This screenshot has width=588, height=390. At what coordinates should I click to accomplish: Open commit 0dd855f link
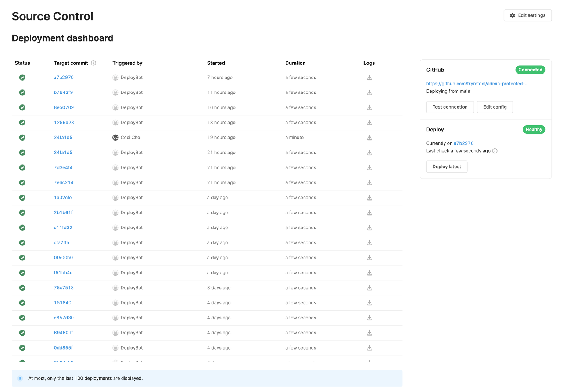[63, 348]
